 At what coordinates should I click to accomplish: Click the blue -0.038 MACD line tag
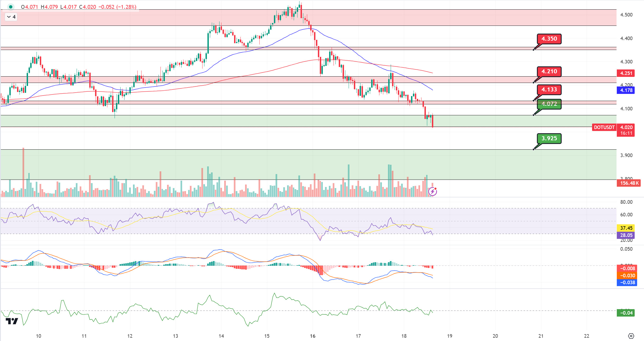point(627,283)
